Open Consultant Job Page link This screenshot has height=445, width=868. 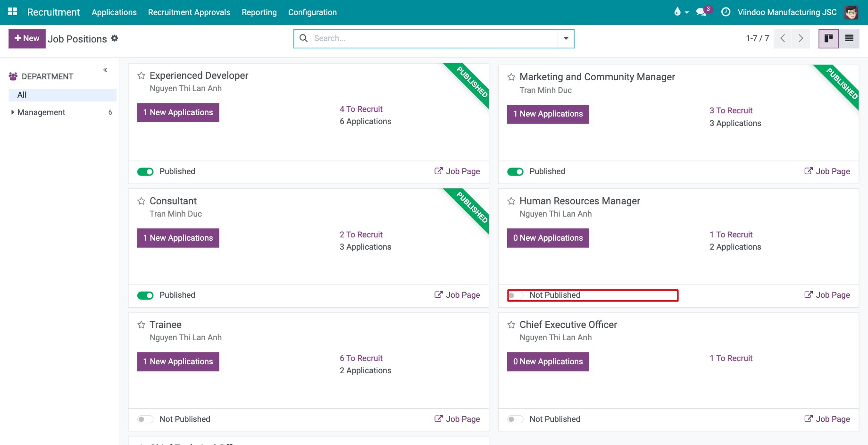coord(457,295)
